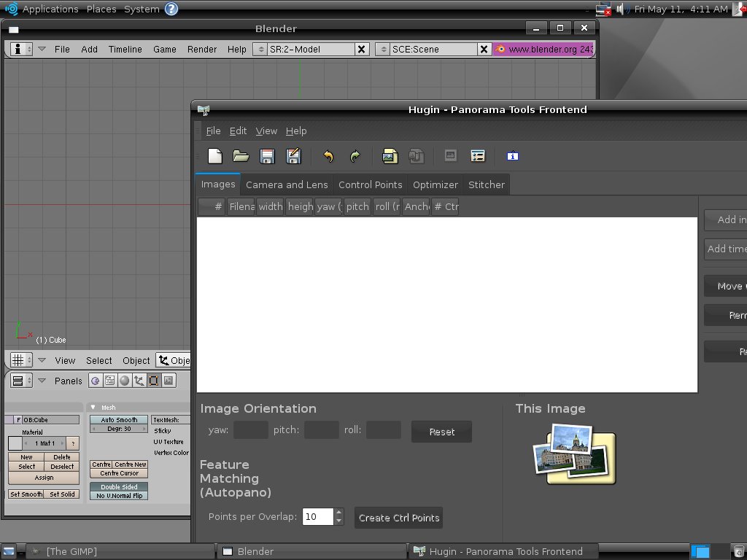Select the Logic context icon in Blender Panels
Image resolution: width=747 pixels, height=560 pixels.
(96, 381)
